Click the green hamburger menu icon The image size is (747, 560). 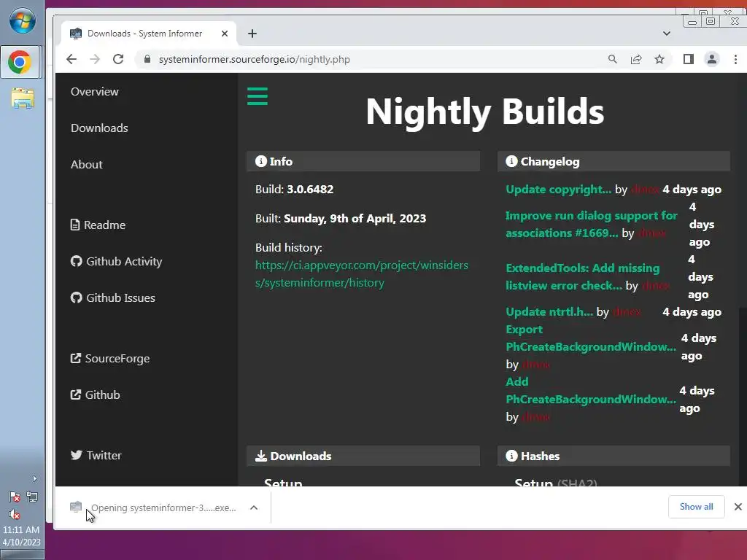pyautogui.click(x=258, y=96)
